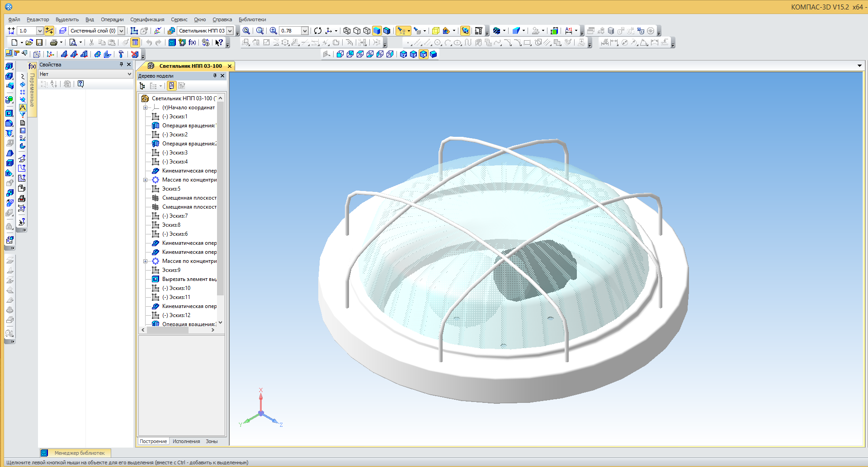Open the print preview tool

click(x=73, y=42)
